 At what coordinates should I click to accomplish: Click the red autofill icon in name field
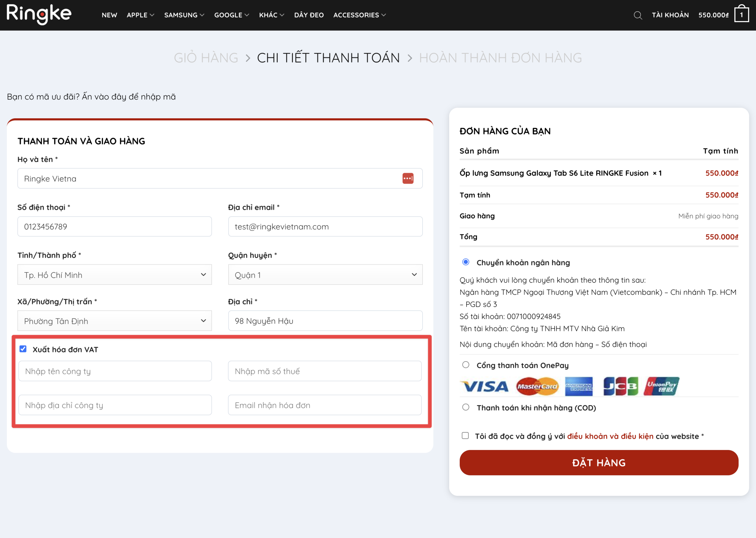pyautogui.click(x=408, y=178)
